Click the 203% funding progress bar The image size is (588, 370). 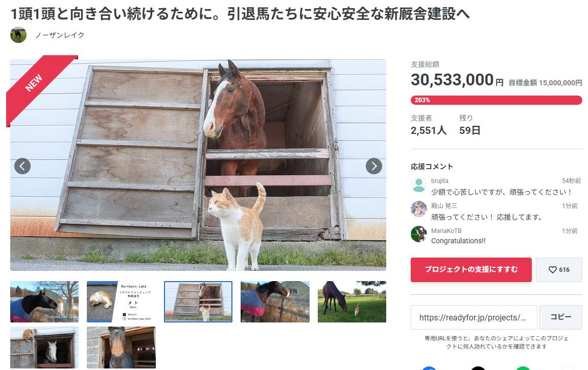497,100
